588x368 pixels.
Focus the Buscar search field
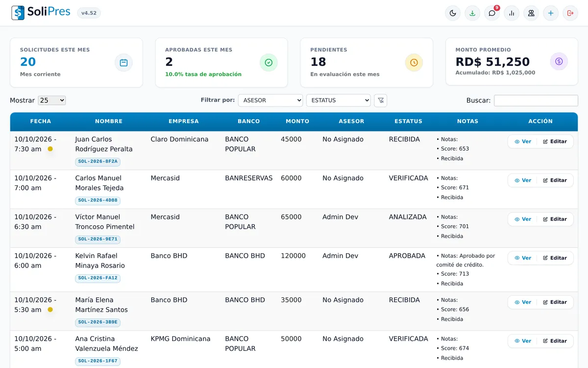point(536,101)
